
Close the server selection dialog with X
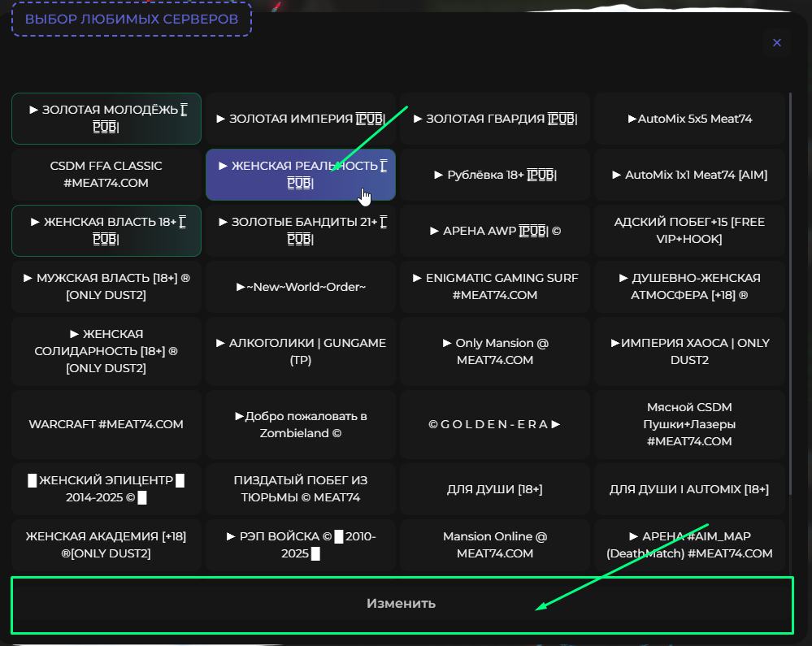coord(776,42)
